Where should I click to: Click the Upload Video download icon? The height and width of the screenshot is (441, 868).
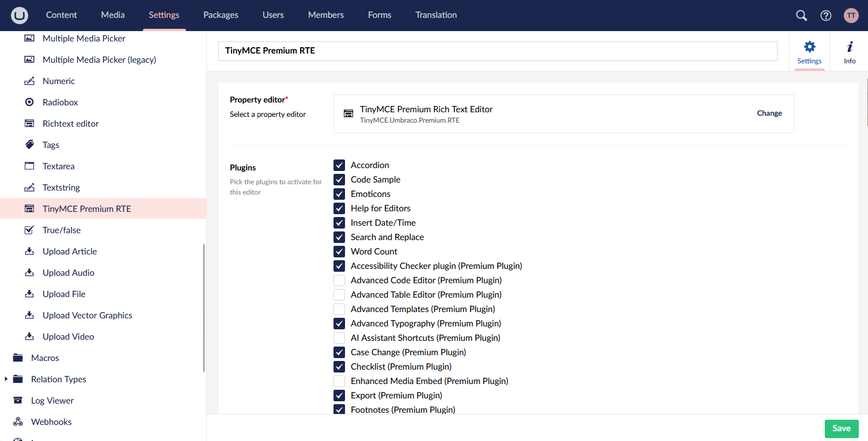tap(29, 337)
